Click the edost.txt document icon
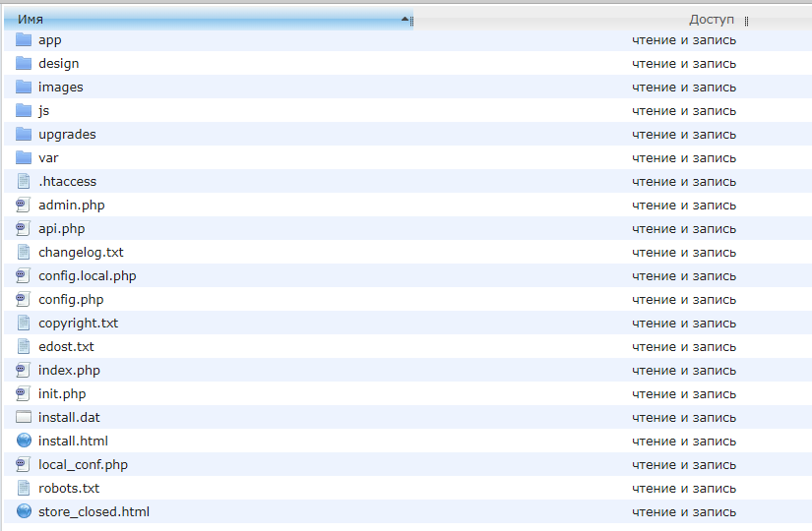Screen dimensions: 812x531 [24, 346]
